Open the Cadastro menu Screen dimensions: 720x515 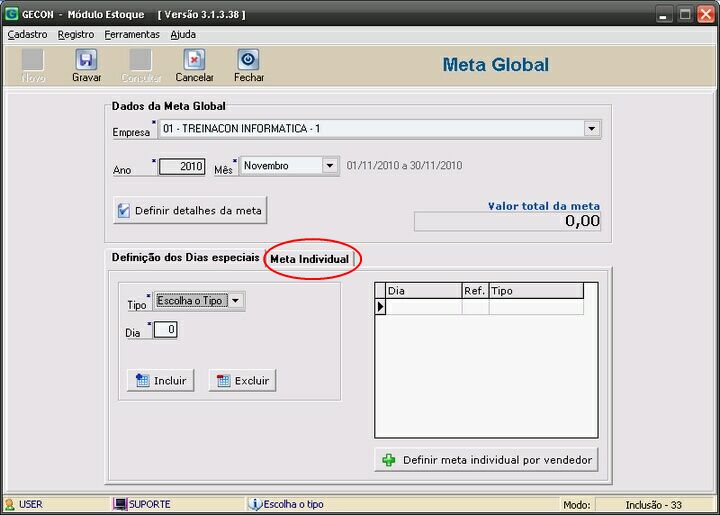[28, 34]
